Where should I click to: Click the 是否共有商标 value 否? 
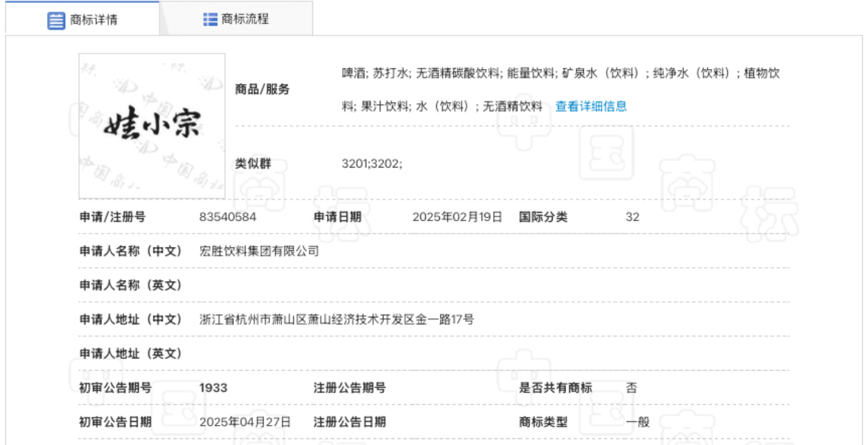[631, 388]
